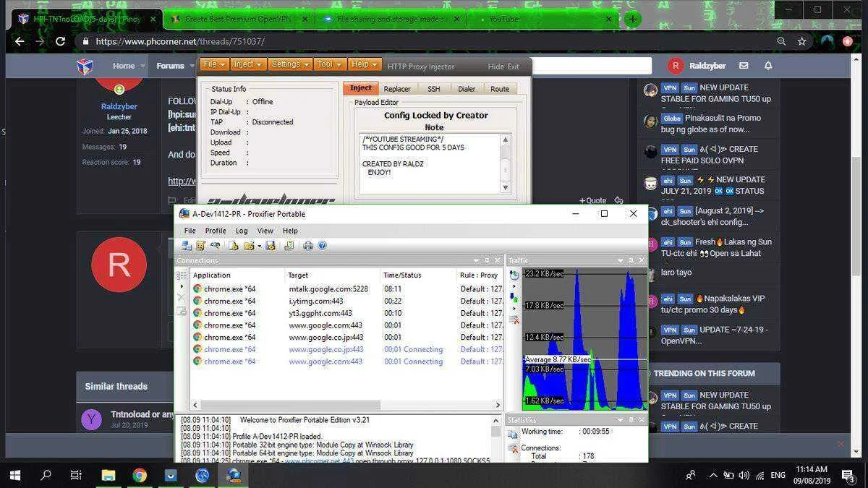Switch to SSH tab in HTTP Proxy Injector

coord(433,89)
